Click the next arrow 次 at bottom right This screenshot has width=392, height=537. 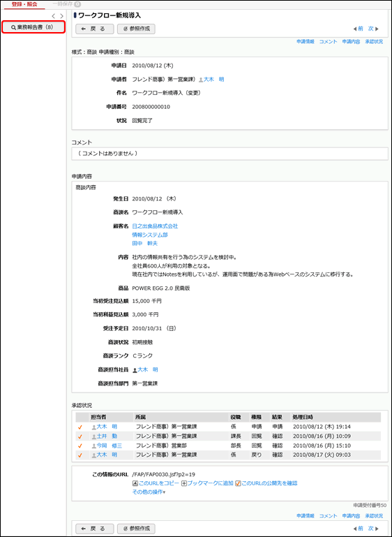tap(373, 528)
